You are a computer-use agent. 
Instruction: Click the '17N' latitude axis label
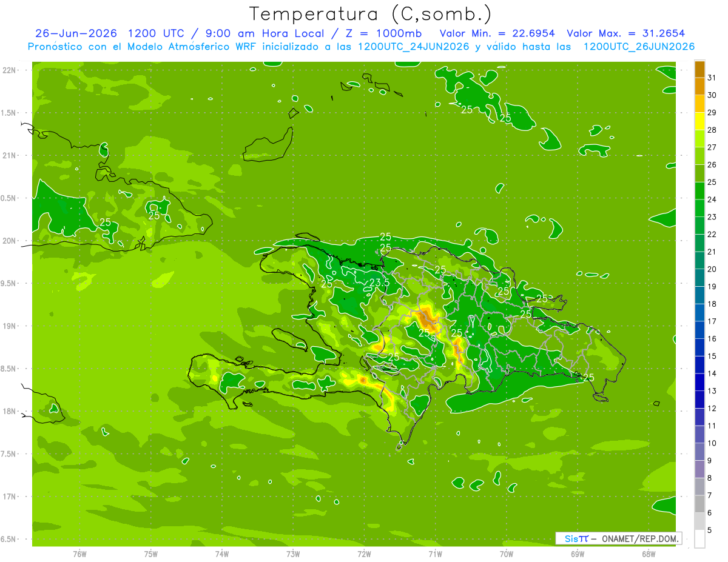pos(8,497)
